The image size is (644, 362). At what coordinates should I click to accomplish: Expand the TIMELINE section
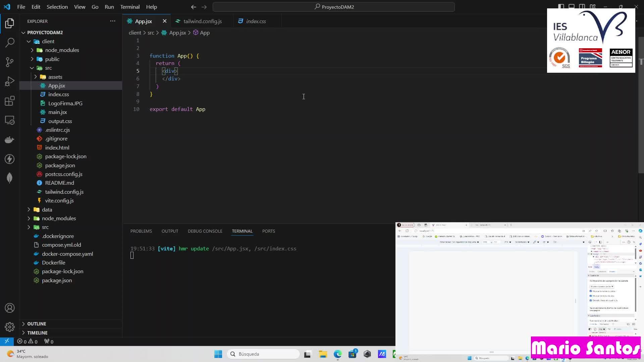[x=37, y=333]
